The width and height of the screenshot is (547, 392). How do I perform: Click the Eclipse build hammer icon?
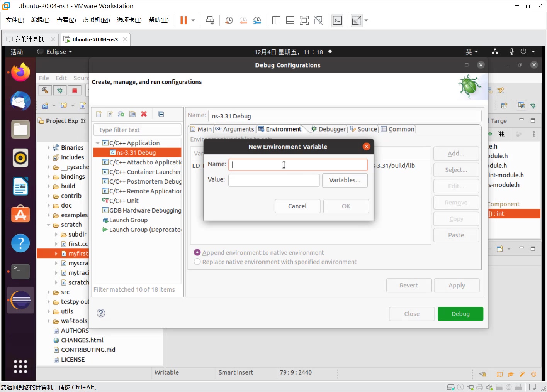(x=45, y=90)
